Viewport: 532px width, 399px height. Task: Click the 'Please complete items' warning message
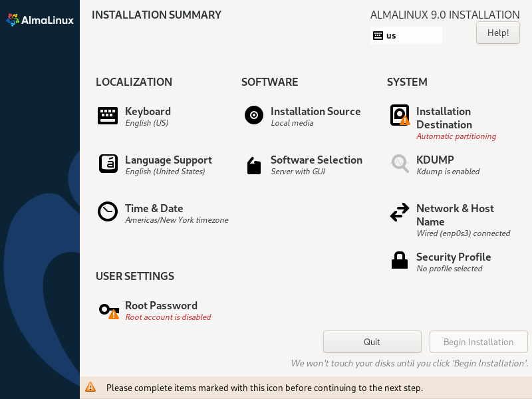pos(265,388)
